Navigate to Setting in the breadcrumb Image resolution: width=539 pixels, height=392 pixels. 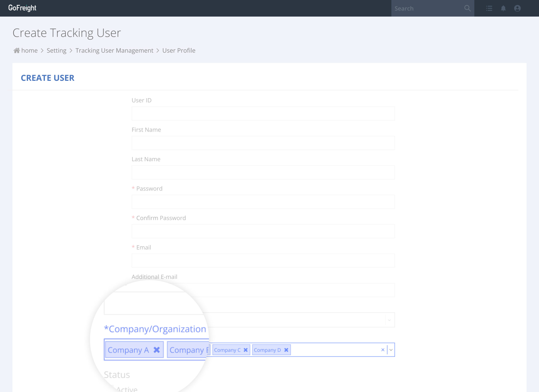click(x=56, y=50)
